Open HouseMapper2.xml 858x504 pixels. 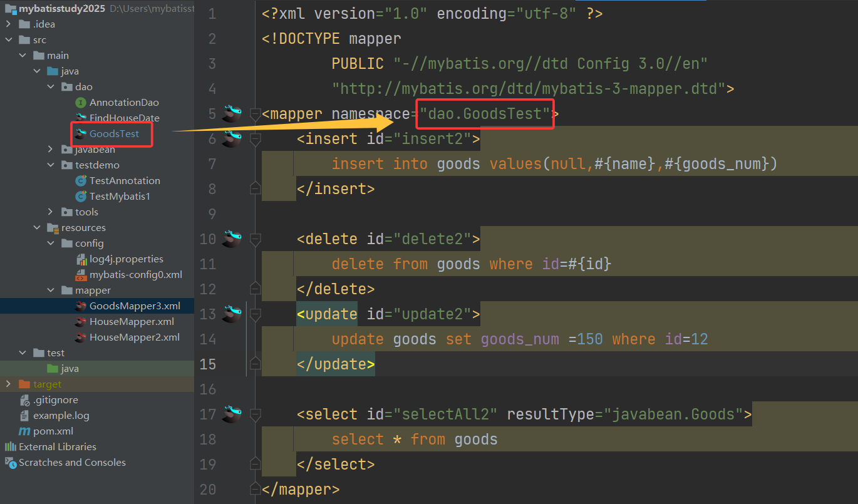click(135, 337)
